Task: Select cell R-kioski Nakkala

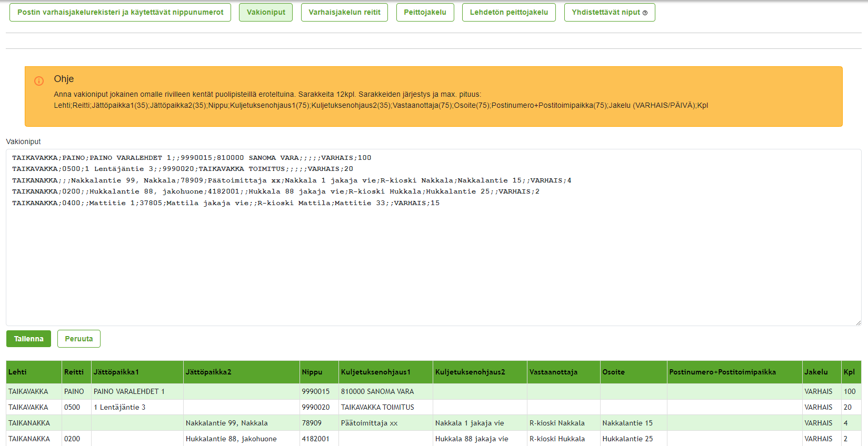Action: (x=564, y=423)
